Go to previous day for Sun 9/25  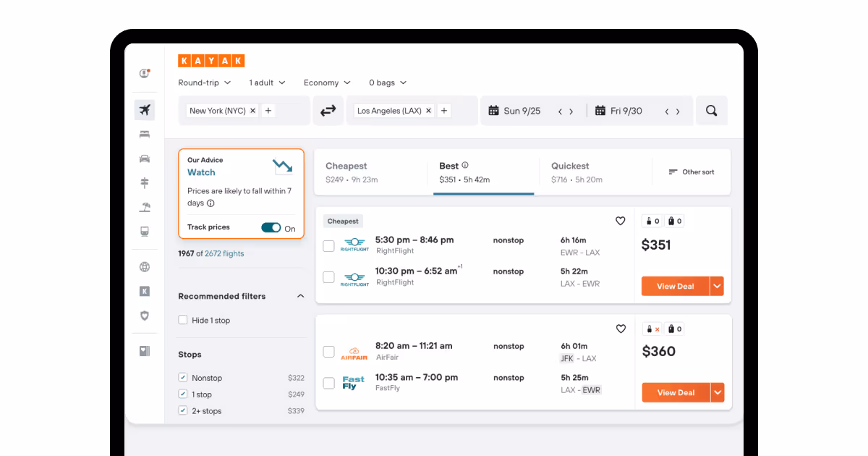point(560,111)
